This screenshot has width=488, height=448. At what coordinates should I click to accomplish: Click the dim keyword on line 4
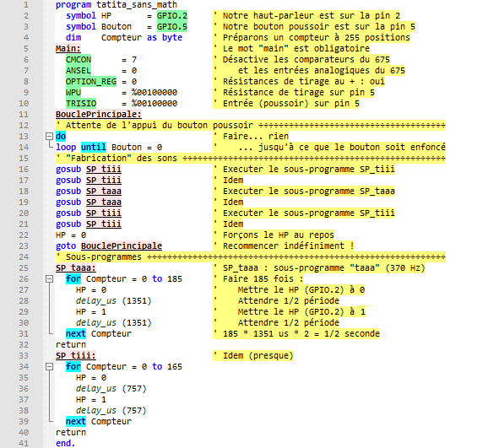click(x=73, y=38)
